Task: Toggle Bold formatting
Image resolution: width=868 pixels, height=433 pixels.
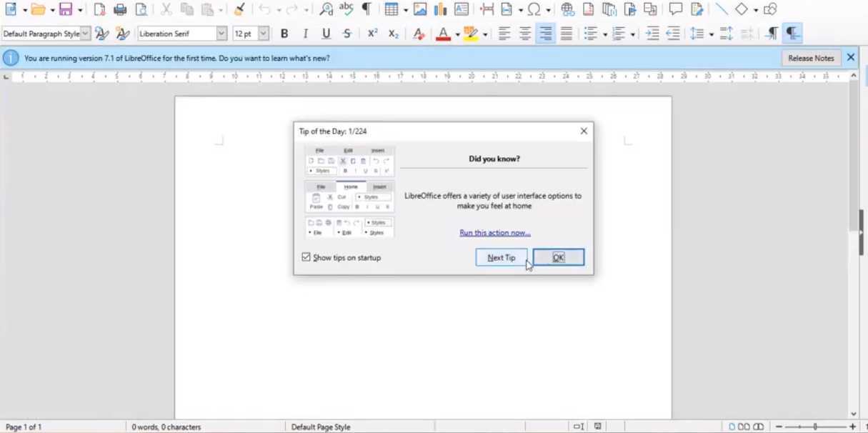Action: (x=284, y=34)
